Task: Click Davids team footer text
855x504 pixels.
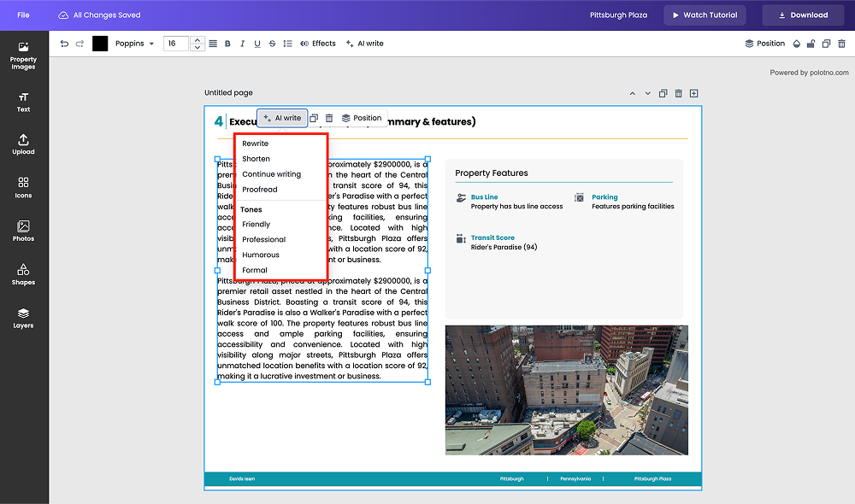Action: (242, 479)
